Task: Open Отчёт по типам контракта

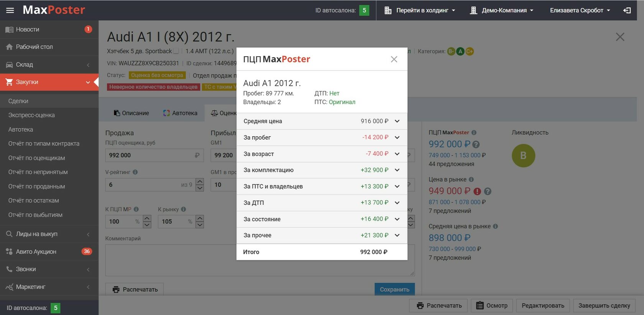Action: tap(44, 144)
